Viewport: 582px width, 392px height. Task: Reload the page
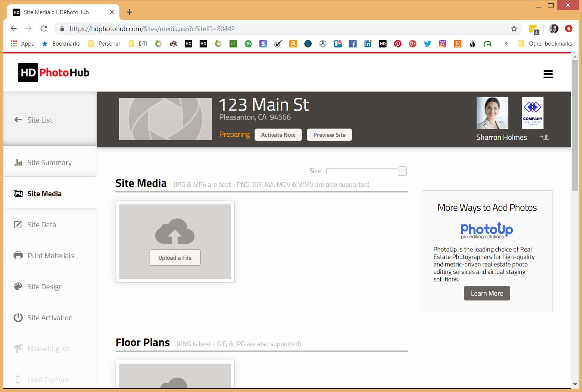coord(44,28)
